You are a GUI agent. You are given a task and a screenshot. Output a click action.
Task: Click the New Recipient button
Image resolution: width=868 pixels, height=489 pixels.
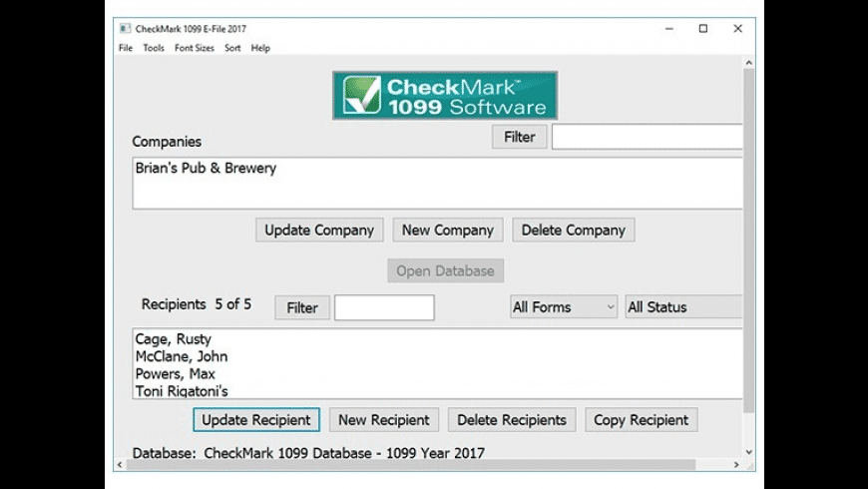384,420
